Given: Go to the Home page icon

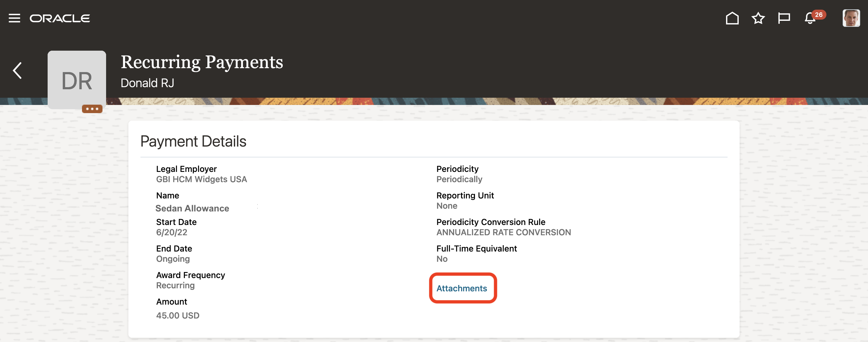Looking at the screenshot, I should coord(732,18).
